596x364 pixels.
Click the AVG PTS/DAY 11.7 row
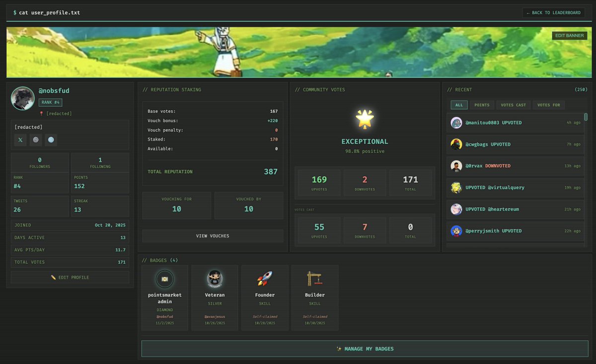pos(70,250)
